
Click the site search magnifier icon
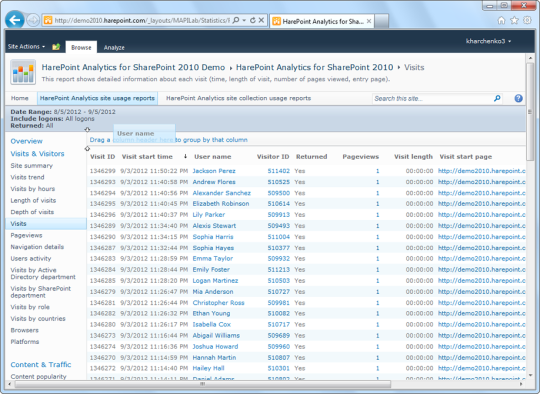(x=497, y=98)
